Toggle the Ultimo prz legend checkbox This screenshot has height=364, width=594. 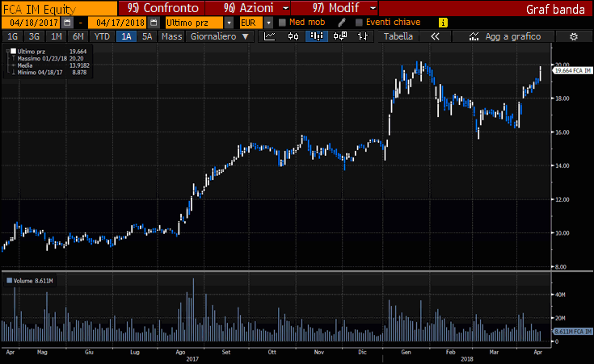tap(13, 51)
